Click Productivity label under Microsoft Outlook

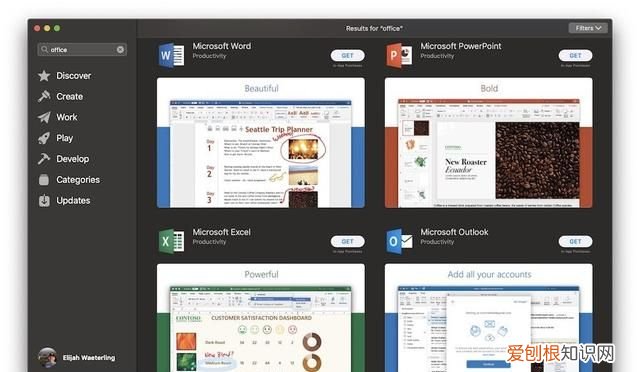pyautogui.click(x=437, y=242)
